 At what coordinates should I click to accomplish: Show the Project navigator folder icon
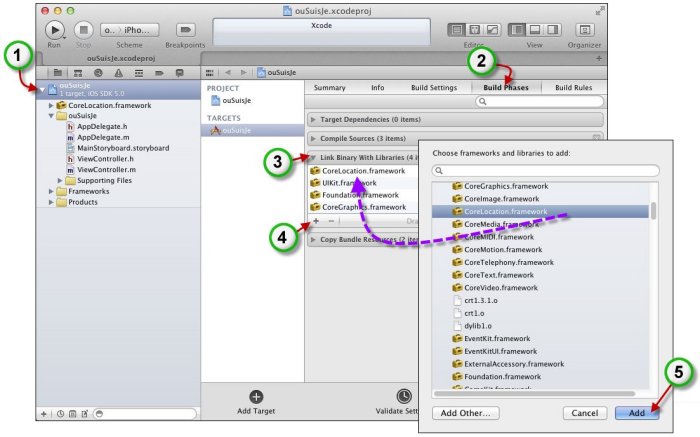pos(58,73)
